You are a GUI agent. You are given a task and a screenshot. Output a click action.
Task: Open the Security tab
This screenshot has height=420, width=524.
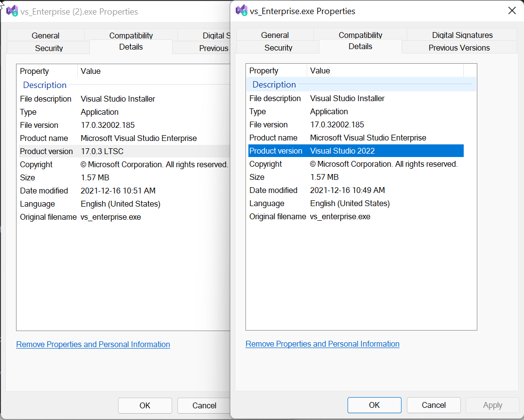point(278,47)
